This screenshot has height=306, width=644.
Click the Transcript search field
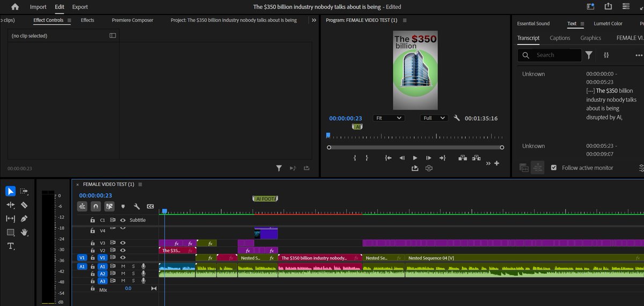coord(550,55)
